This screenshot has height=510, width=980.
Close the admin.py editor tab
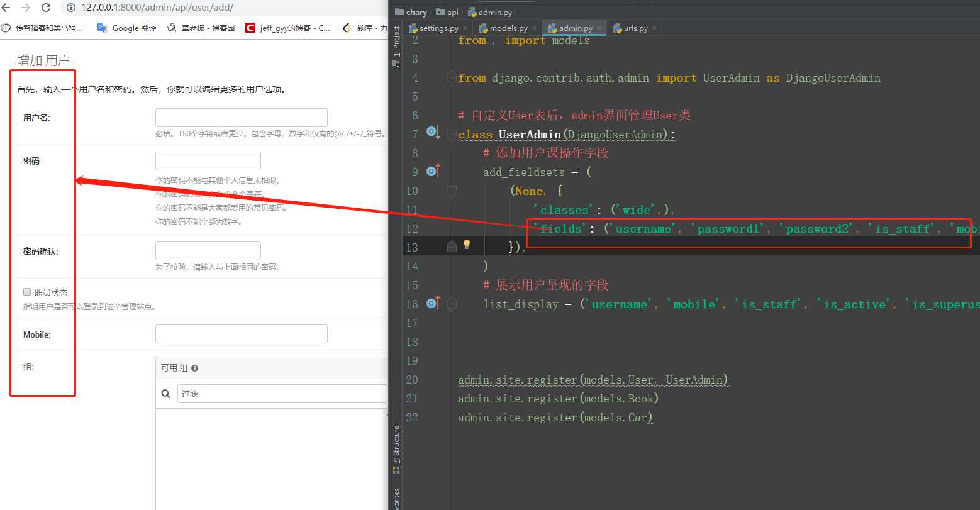click(599, 28)
